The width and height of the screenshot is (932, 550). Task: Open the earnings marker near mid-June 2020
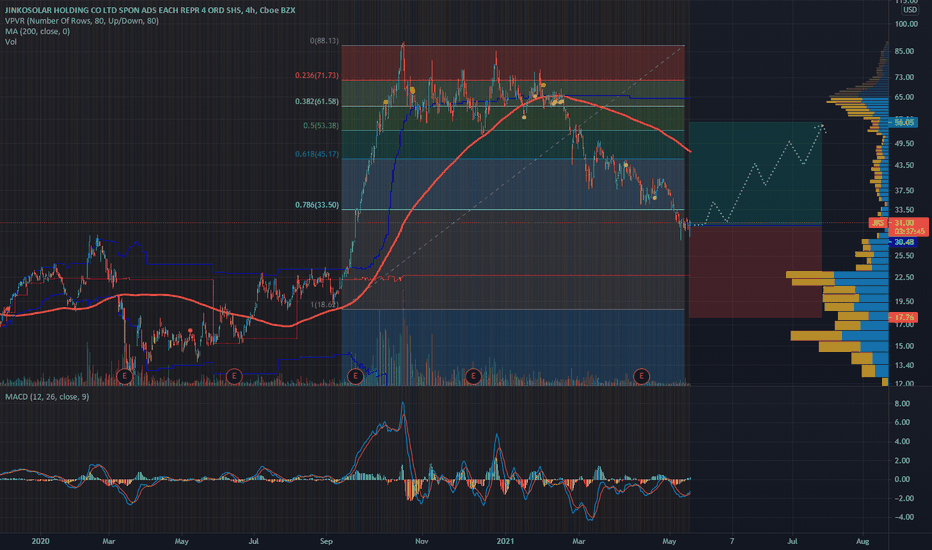(x=234, y=376)
